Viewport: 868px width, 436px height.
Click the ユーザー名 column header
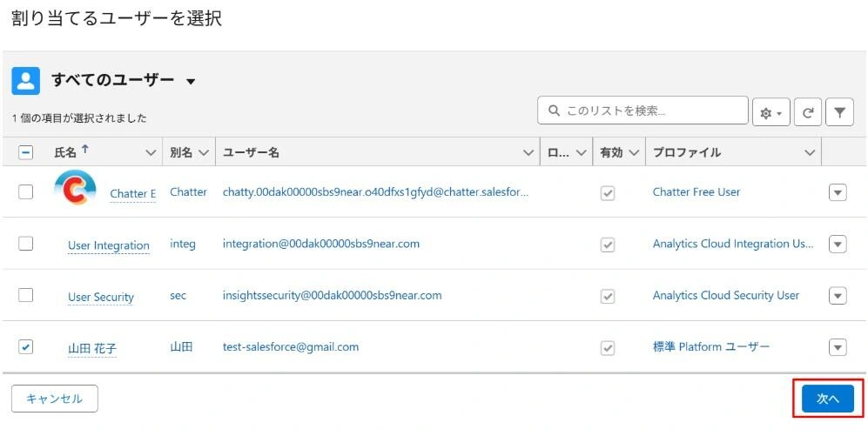[x=251, y=152]
